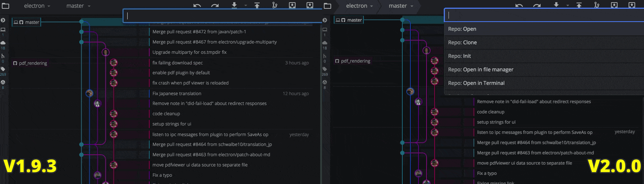This screenshot has width=644, height=184.
Task: Click Pop stash icon in V2.0.0 toolbar
Action: [x=632, y=5]
